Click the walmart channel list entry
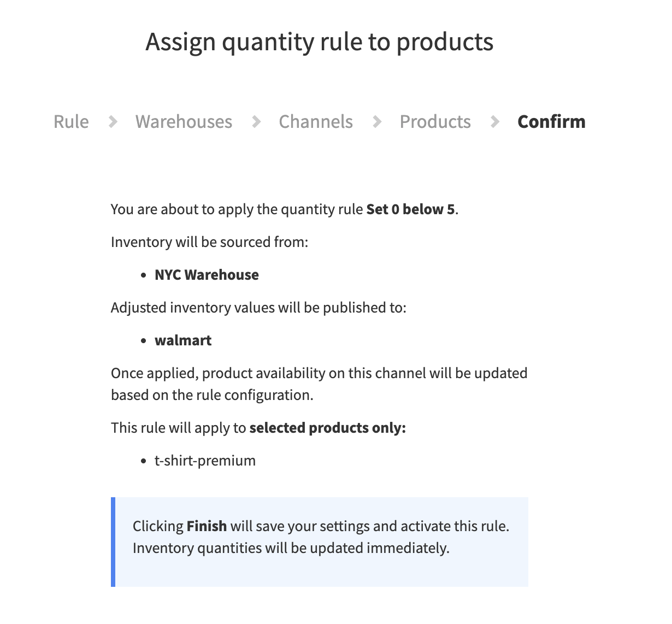672x624 pixels. tap(183, 340)
